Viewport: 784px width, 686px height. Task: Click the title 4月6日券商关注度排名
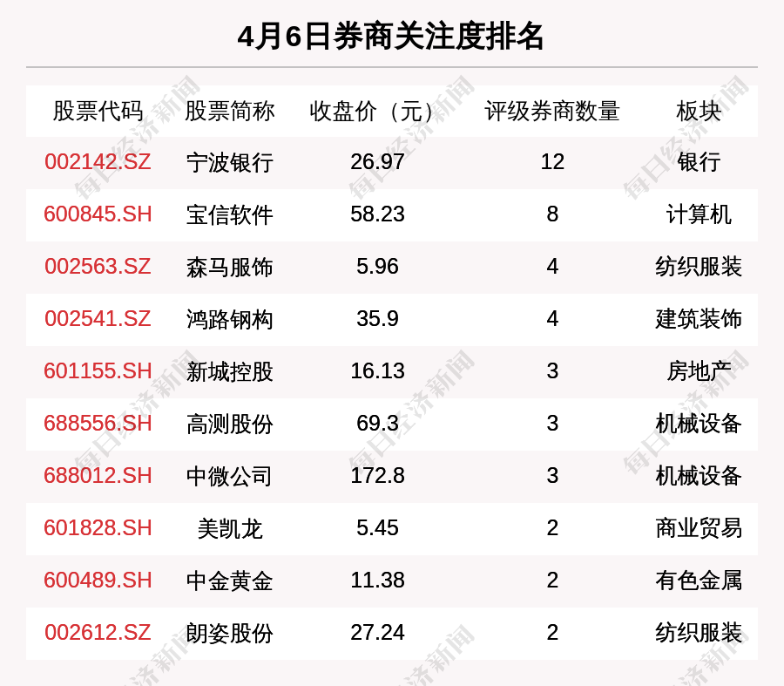point(390,37)
